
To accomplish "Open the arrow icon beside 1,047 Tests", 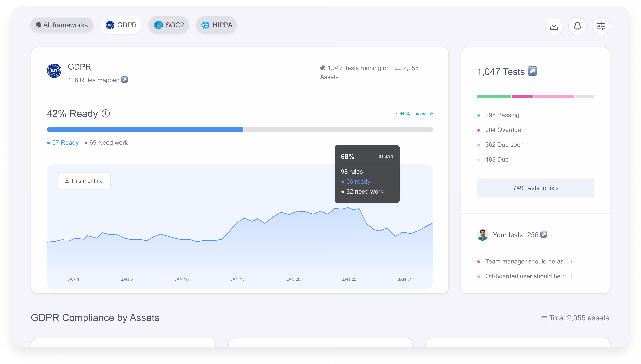I will (532, 71).
